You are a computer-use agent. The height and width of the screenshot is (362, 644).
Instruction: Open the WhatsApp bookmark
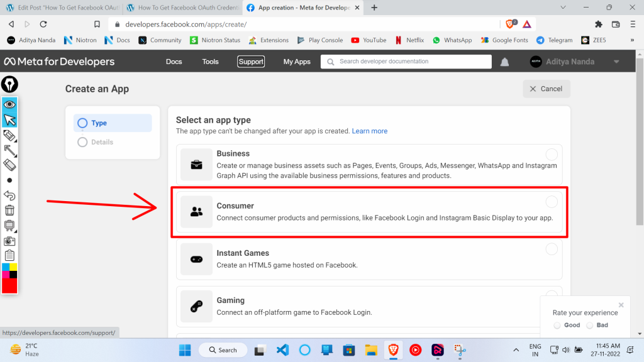tap(452, 40)
